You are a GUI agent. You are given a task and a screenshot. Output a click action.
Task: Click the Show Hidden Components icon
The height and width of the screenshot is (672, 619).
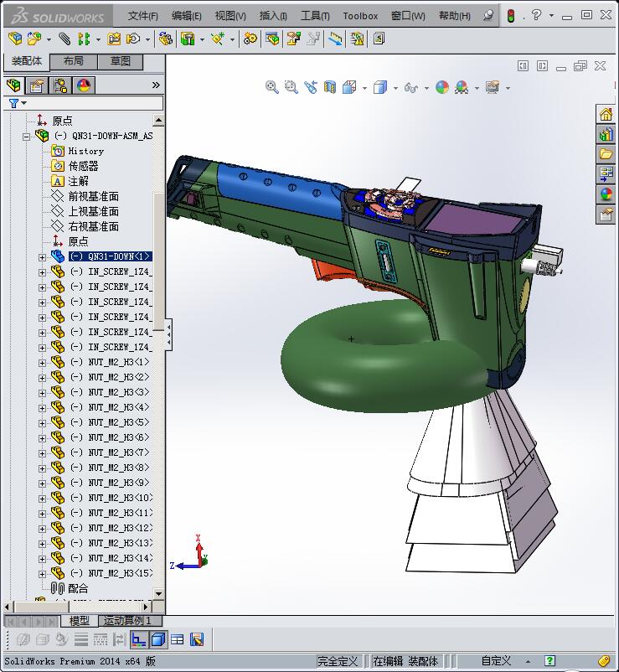click(165, 39)
